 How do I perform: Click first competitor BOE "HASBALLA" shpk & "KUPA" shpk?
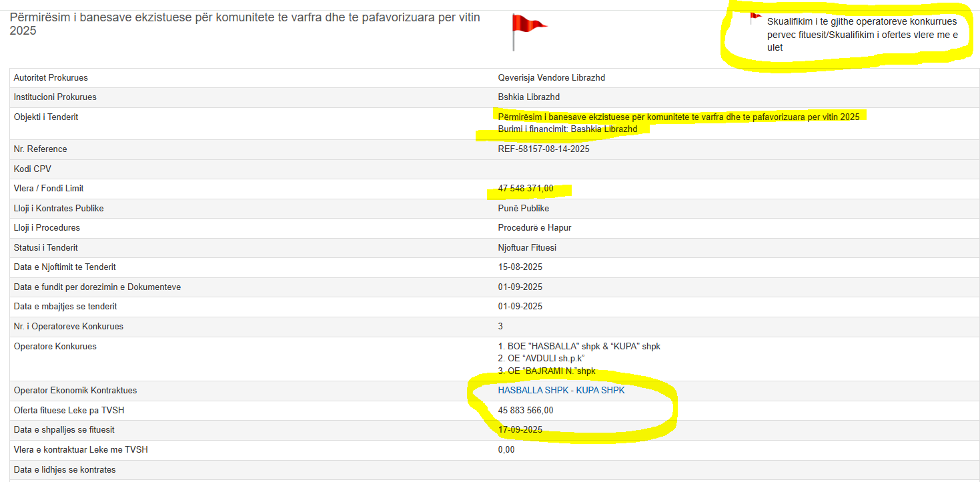(579, 346)
